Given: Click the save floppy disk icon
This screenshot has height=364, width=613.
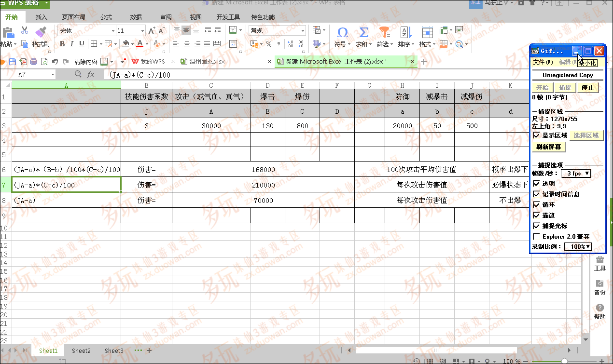Looking at the screenshot, I should (13, 62).
